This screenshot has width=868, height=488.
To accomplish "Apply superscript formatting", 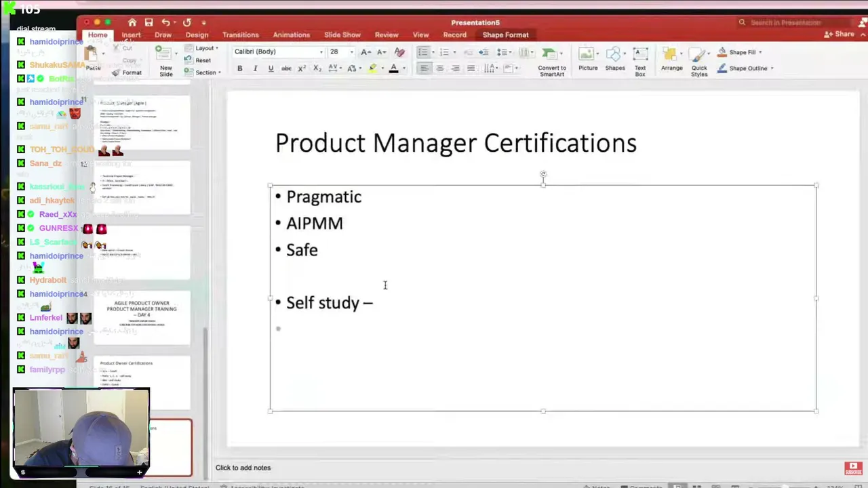I will coord(302,68).
